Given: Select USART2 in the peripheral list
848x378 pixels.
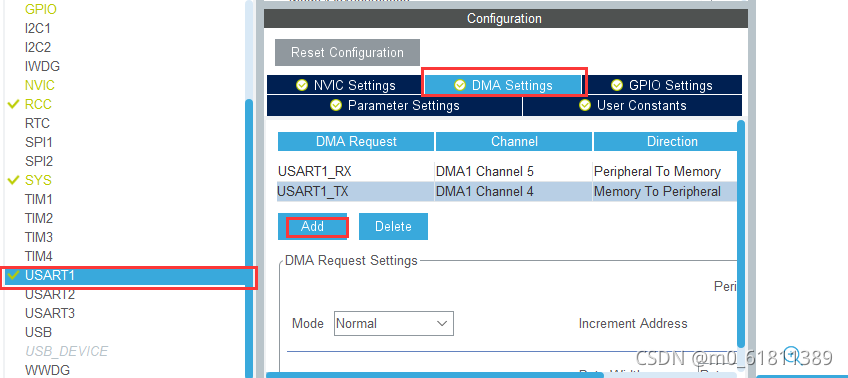Looking at the screenshot, I should click(x=50, y=295).
